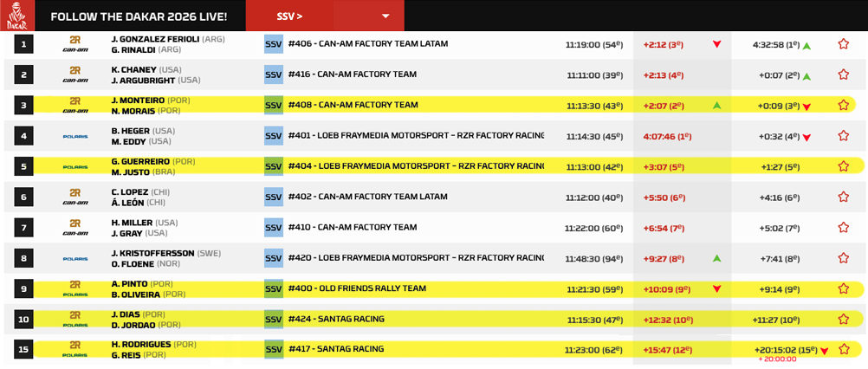The height and width of the screenshot is (369, 868).
Task: Click Polaris logo beside B. Heger
Action: [x=75, y=136]
